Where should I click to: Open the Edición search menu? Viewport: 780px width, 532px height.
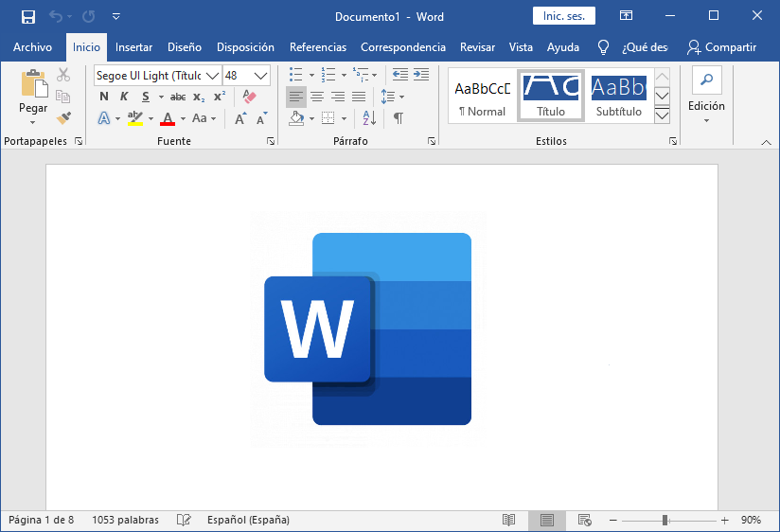(706, 97)
